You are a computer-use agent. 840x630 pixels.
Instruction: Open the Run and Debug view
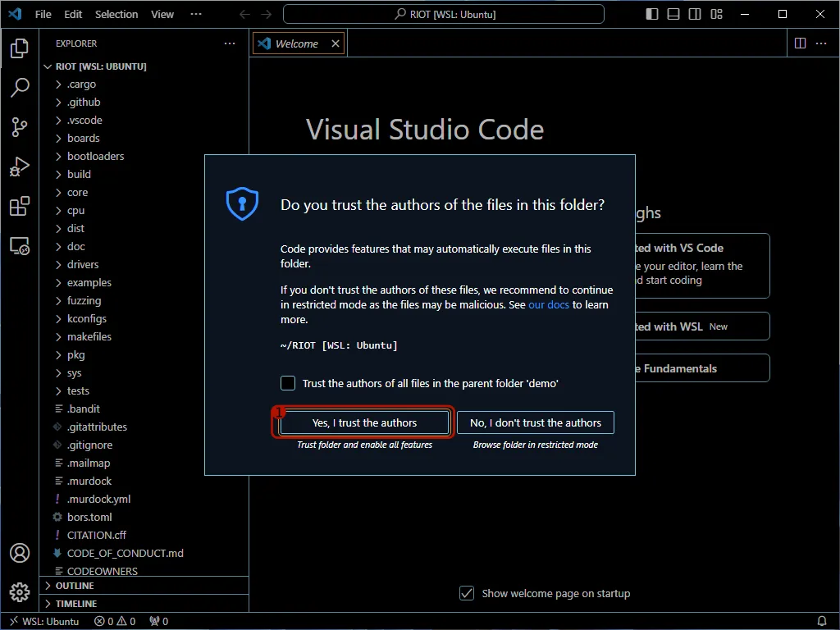[x=20, y=167]
